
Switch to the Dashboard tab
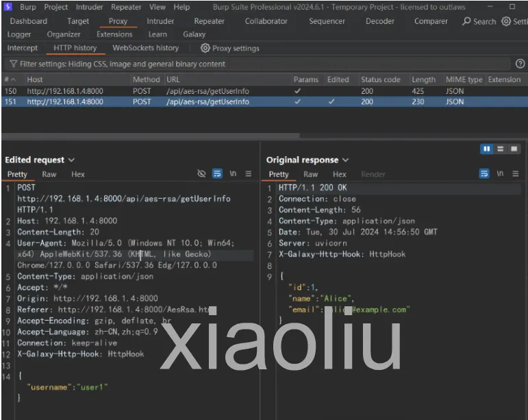pyautogui.click(x=29, y=21)
